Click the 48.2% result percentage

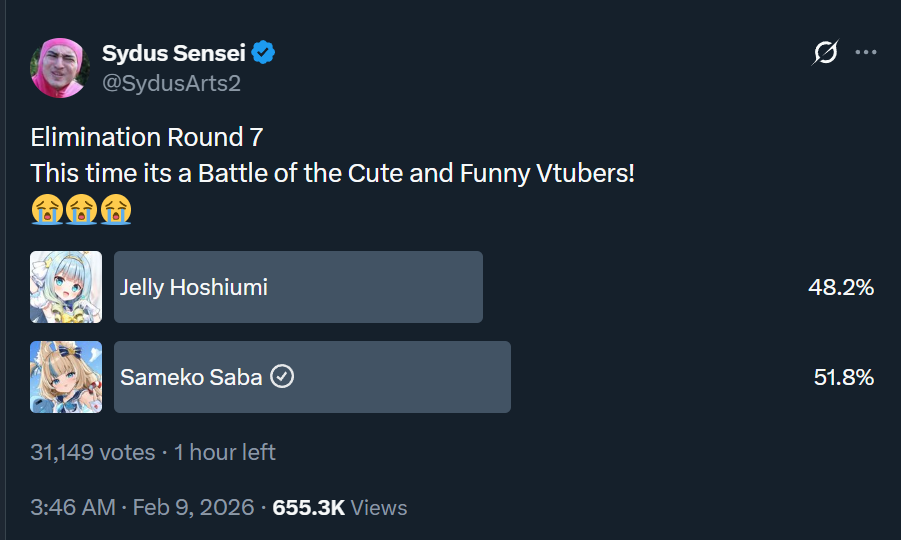[x=841, y=288]
